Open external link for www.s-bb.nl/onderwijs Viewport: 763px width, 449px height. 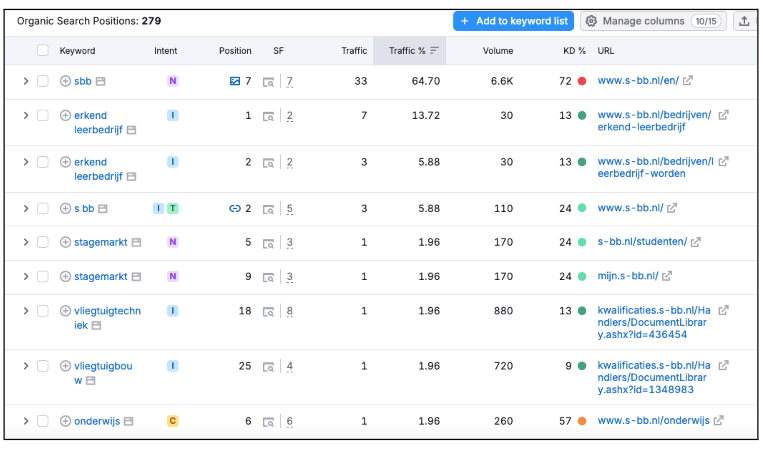point(718,421)
